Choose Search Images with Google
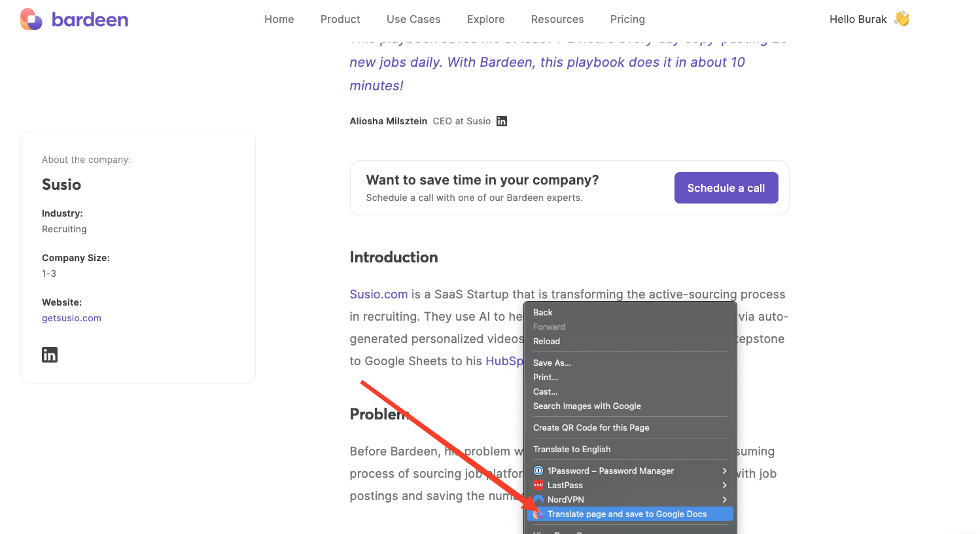Screen dimensions: 980x534 630,406
